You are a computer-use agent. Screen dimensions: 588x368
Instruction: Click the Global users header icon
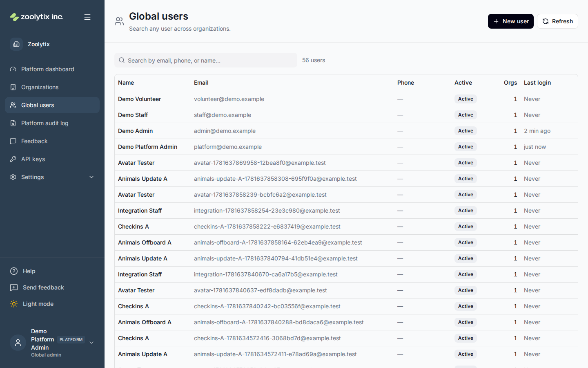119,21
